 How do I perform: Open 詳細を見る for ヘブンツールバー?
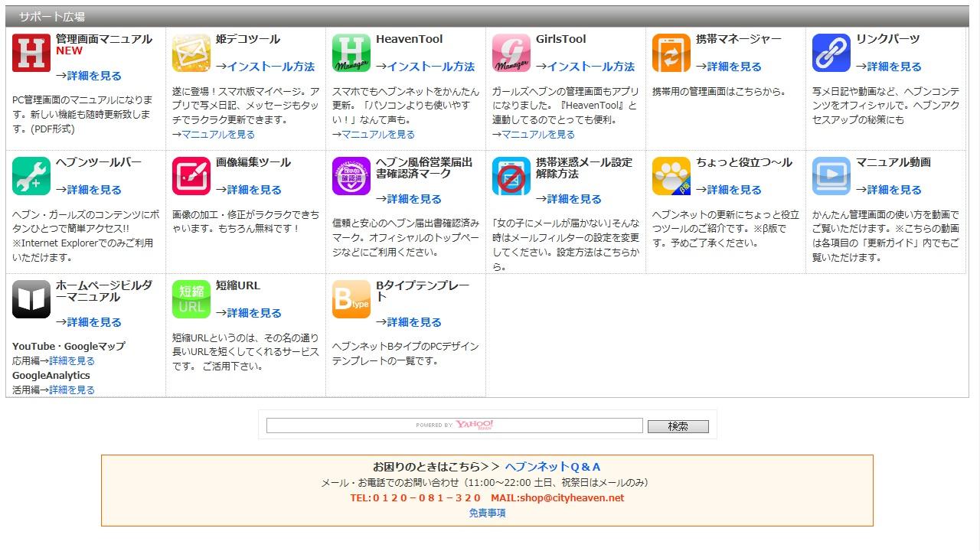(94, 190)
